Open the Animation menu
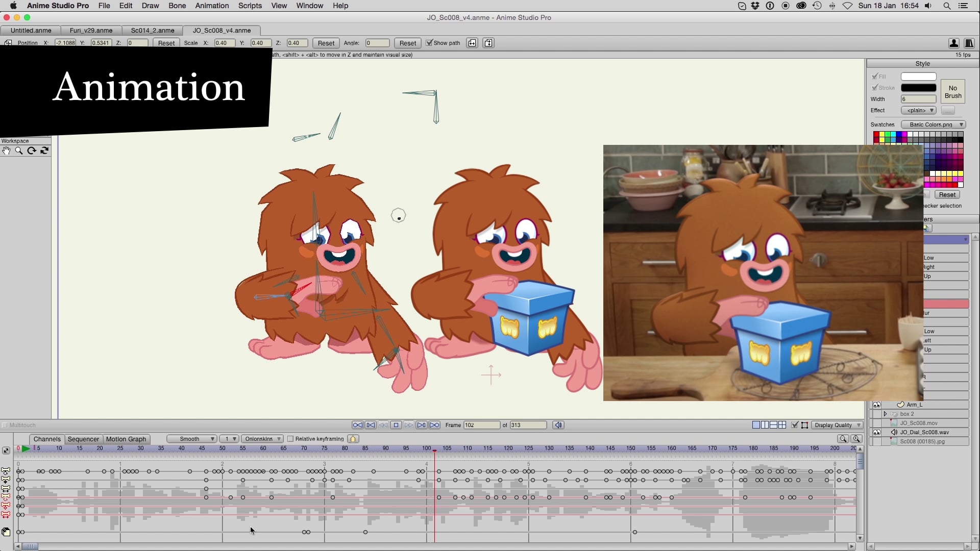980x551 pixels. [212, 6]
